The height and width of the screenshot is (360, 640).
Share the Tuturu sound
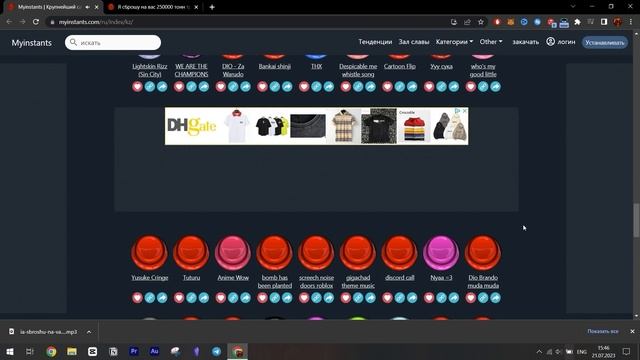coord(204,298)
